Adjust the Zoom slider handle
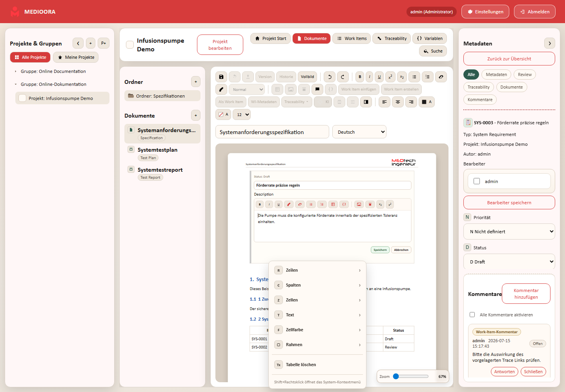565x392 pixels. pos(396,376)
